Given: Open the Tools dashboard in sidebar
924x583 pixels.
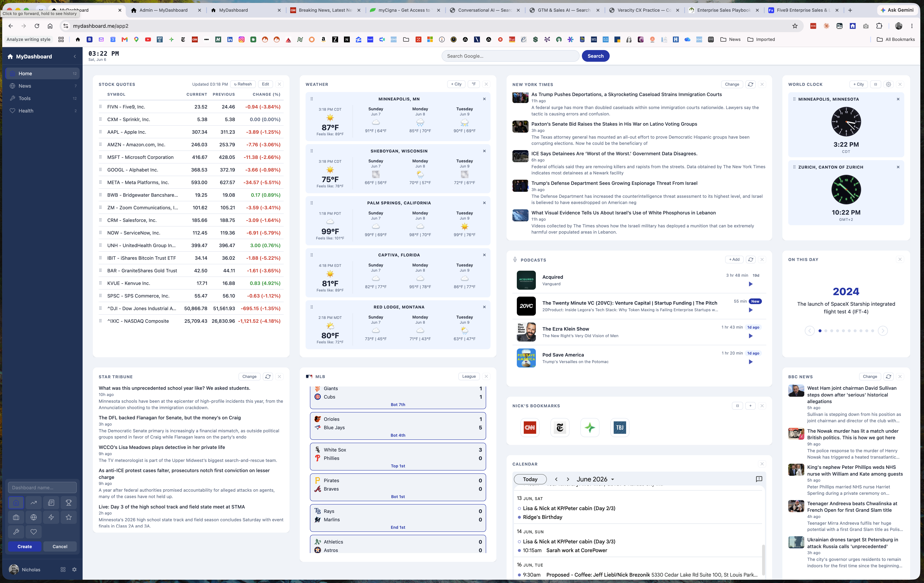Looking at the screenshot, I should [43, 99].
